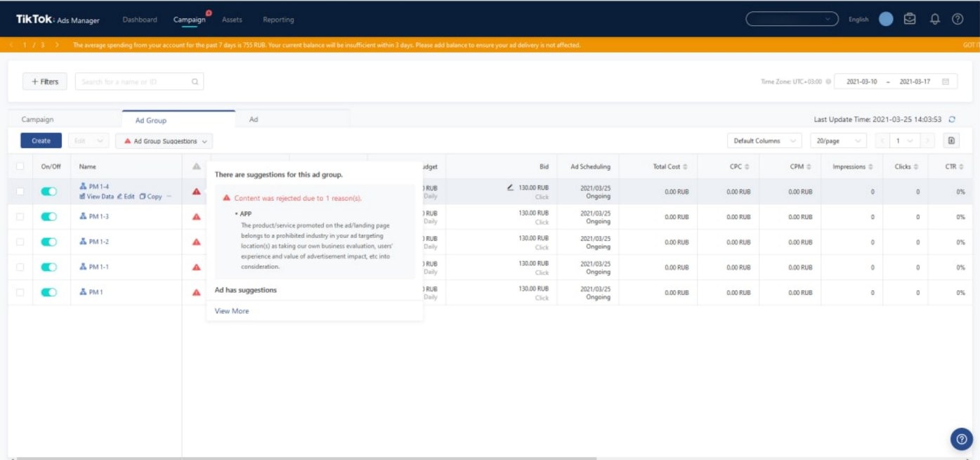Open the account briefcase icon in header
The height and width of the screenshot is (460, 980).
(910, 19)
